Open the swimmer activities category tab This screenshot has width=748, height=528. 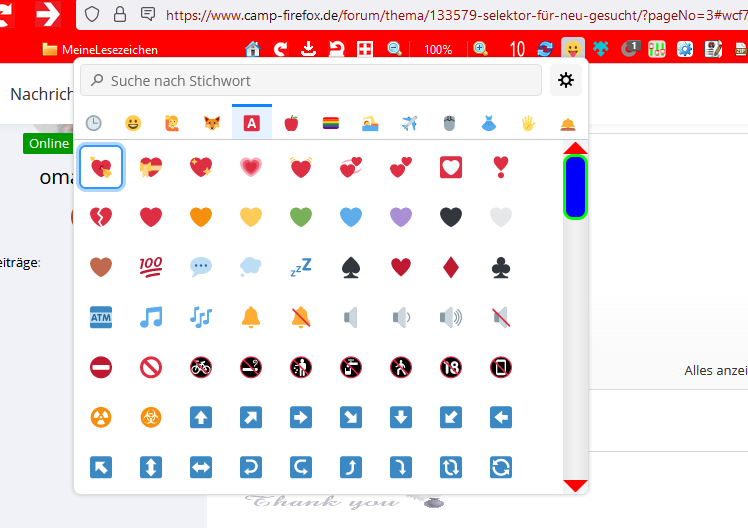pyautogui.click(x=370, y=123)
